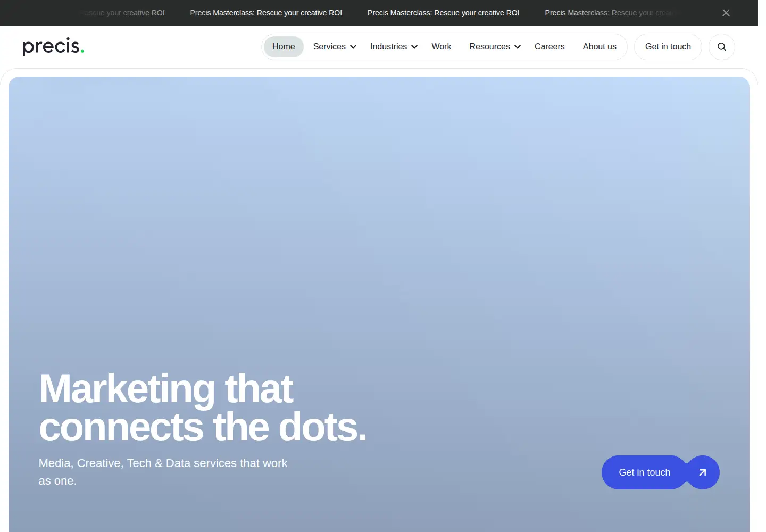Open the search icon in the navbar
766x532 pixels.
pos(722,47)
